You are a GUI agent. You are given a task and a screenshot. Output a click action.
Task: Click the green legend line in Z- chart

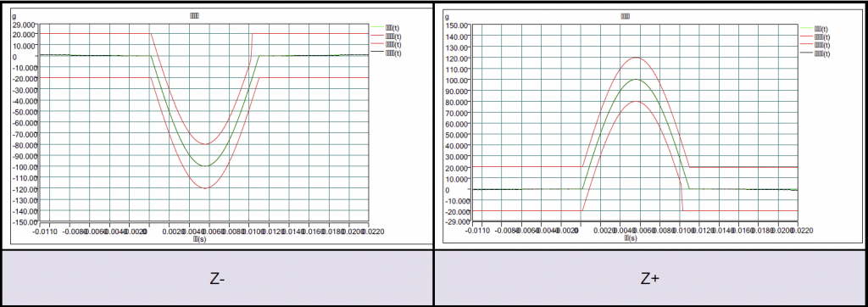[376, 26]
